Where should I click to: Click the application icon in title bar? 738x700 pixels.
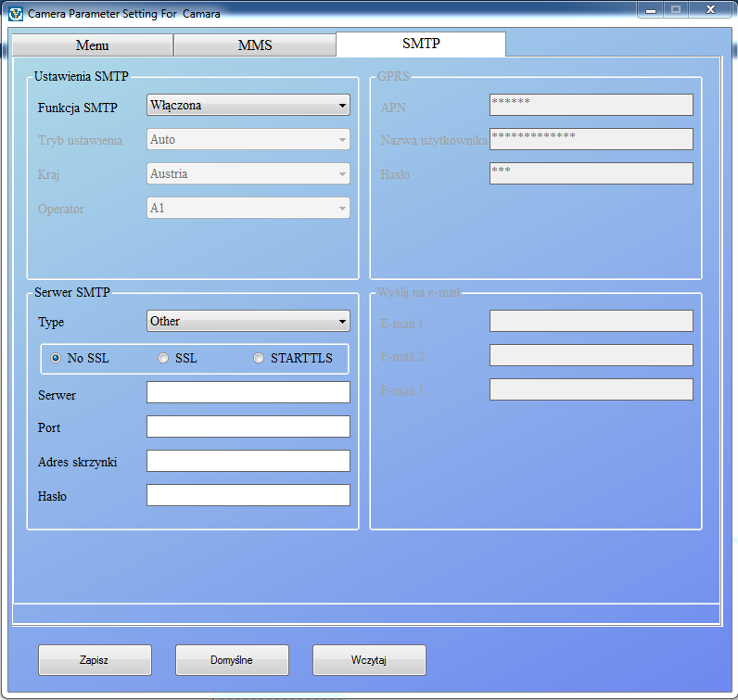click(15, 14)
